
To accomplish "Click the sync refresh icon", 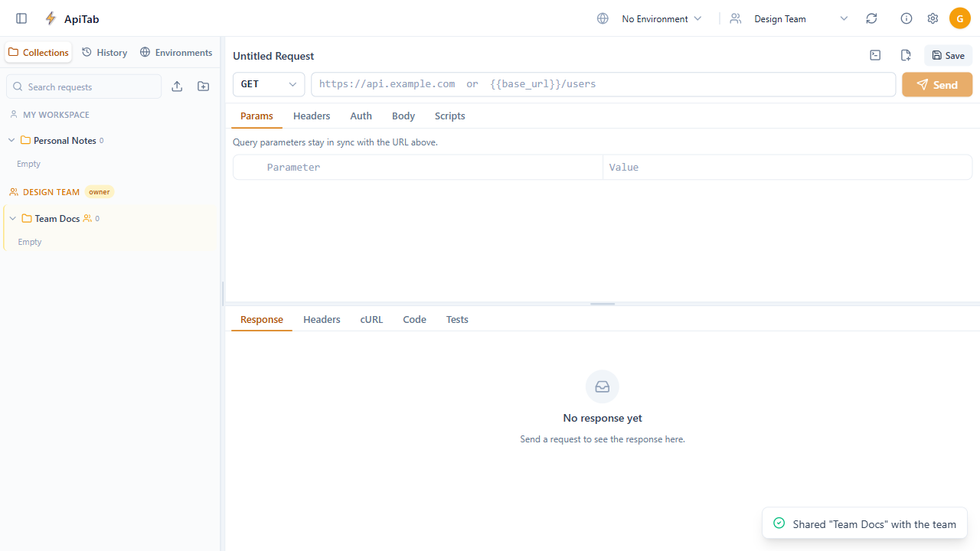I will pos(871,18).
